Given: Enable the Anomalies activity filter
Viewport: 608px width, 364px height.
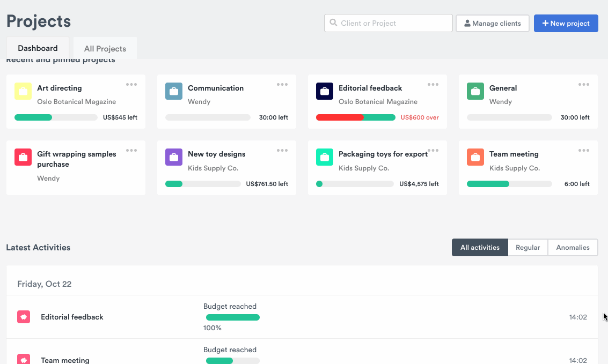Looking at the screenshot, I should pos(573,247).
